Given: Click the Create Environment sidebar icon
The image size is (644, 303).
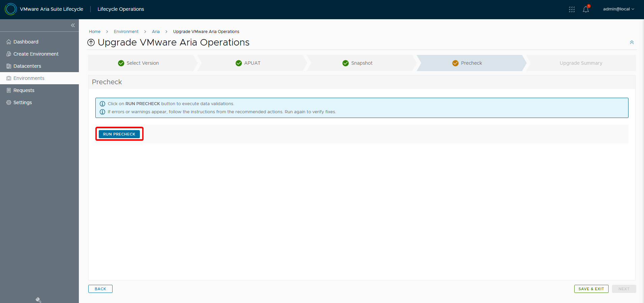Looking at the screenshot, I should point(9,54).
